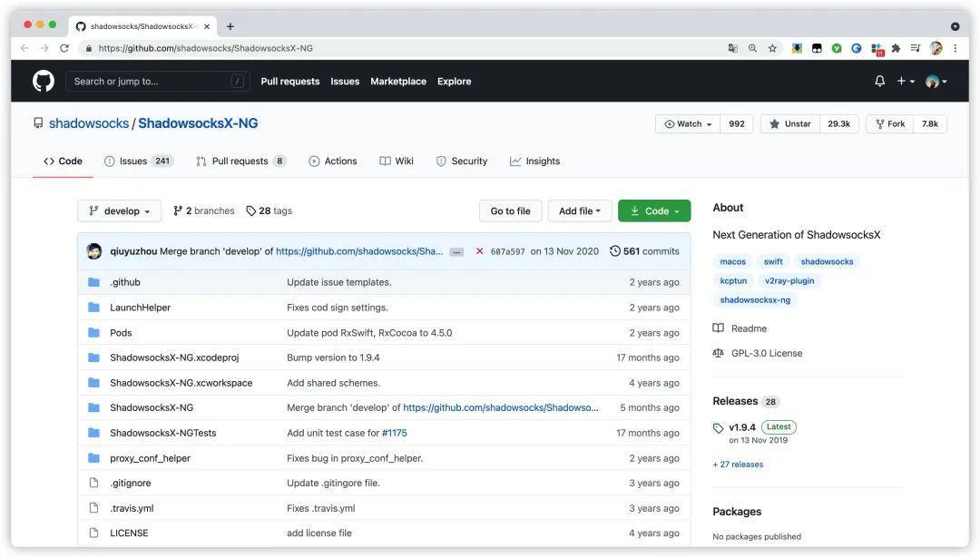Open the v1.9.4 latest release
980x558 pixels.
point(742,427)
